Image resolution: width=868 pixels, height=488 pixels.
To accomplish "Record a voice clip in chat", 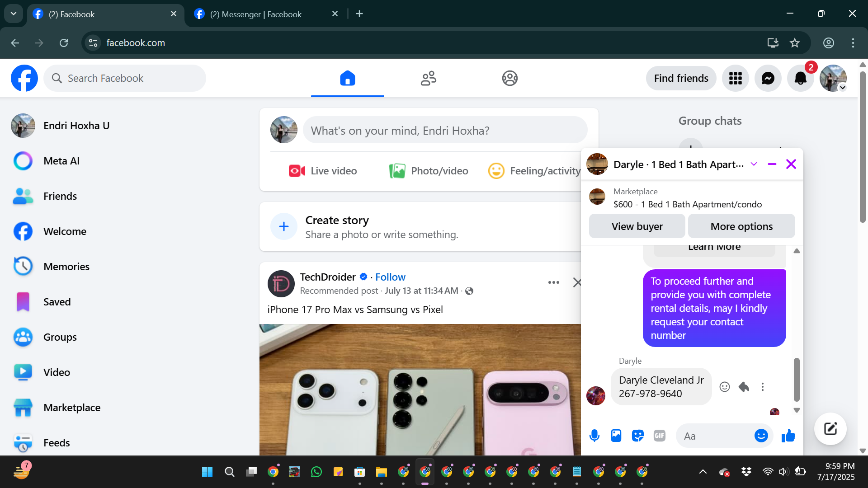I will 594,436.
